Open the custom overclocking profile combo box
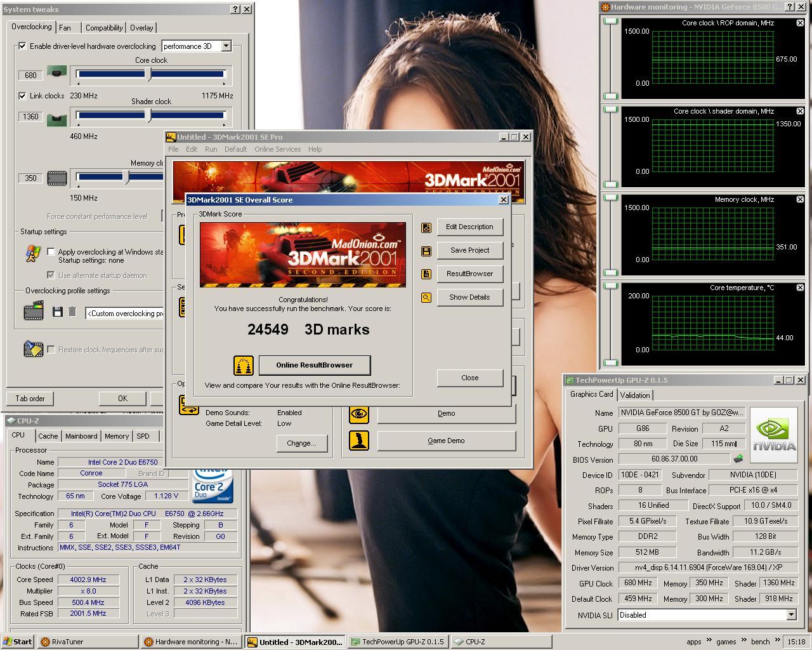The image size is (812, 650). click(x=125, y=314)
